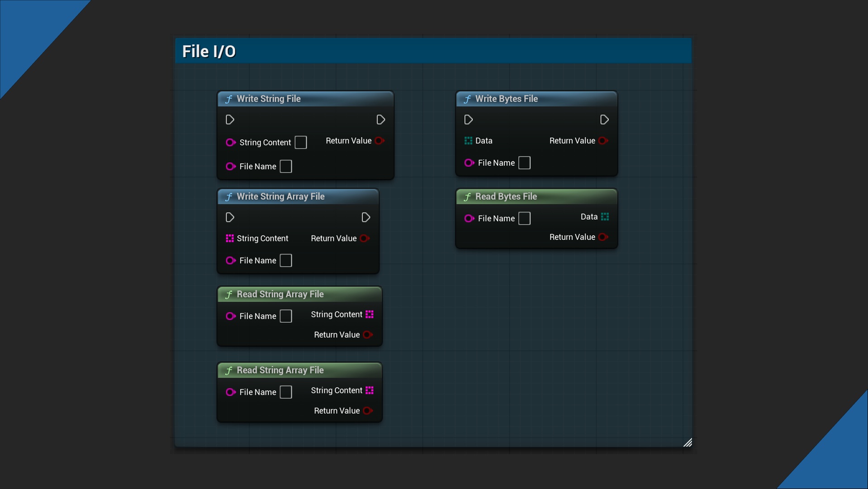Click the File Name input box in Write String File
Viewport: 868px width, 489px height.
(286, 166)
